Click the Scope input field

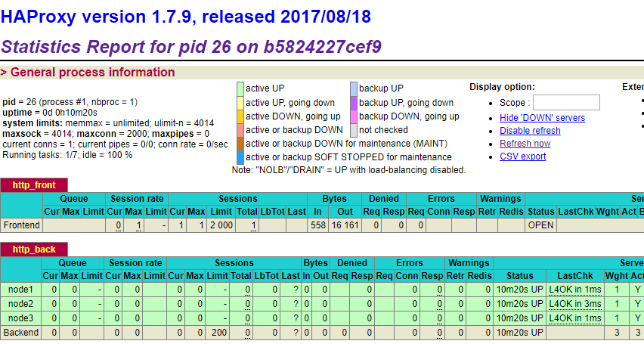(566, 102)
